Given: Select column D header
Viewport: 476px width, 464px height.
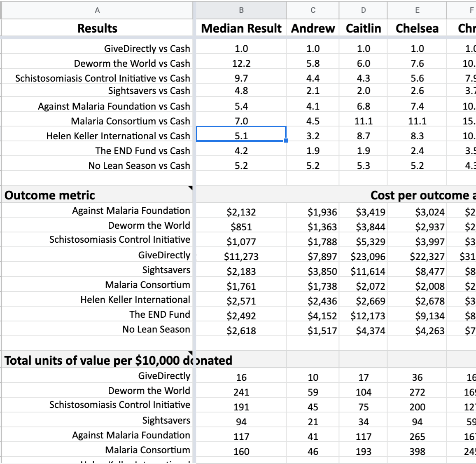Looking at the screenshot, I should coord(363,10).
